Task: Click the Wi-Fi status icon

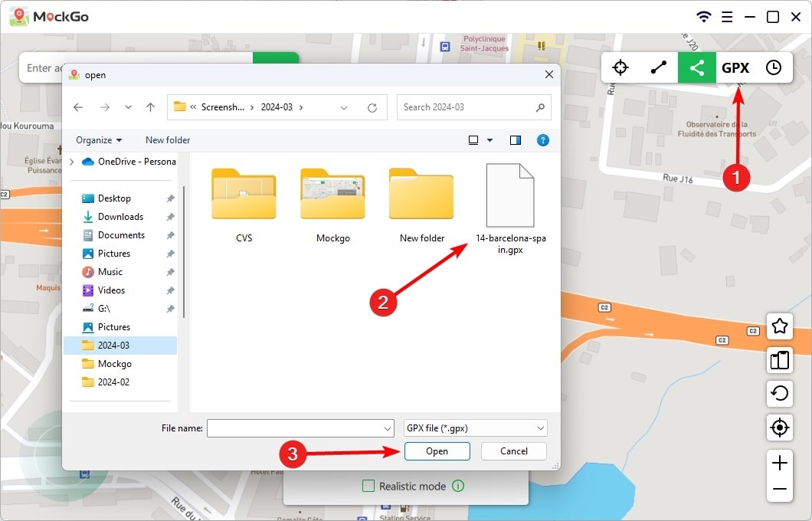Action: tap(704, 16)
